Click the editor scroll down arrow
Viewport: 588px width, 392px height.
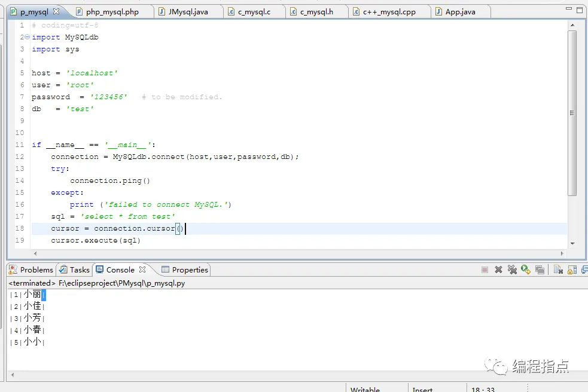pyautogui.click(x=572, y=244)
